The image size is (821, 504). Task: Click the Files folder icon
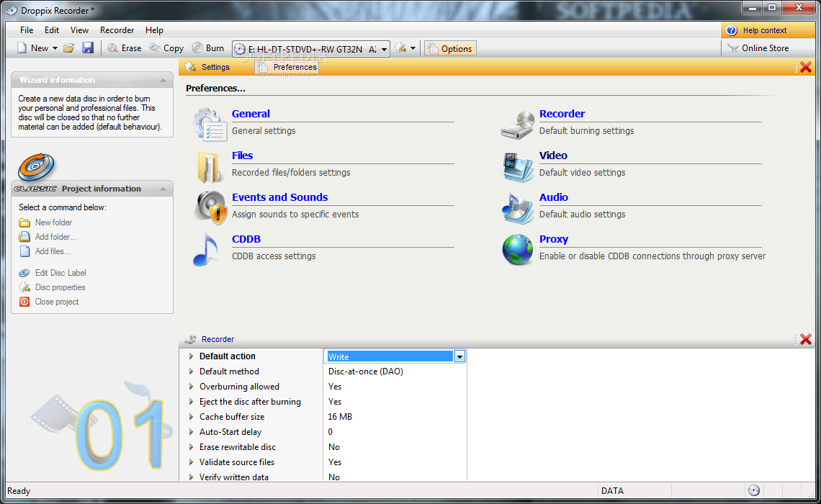click(209, 167)
